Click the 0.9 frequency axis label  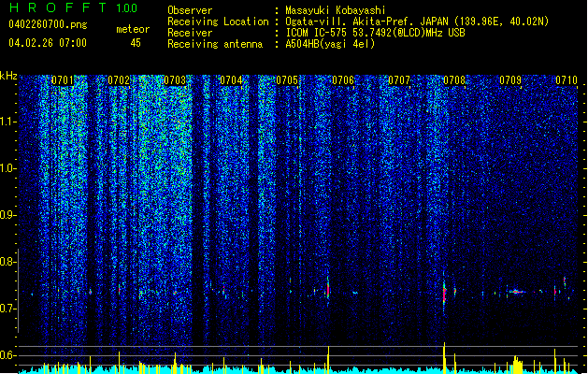pyautogui.click(x=8, y=215)
